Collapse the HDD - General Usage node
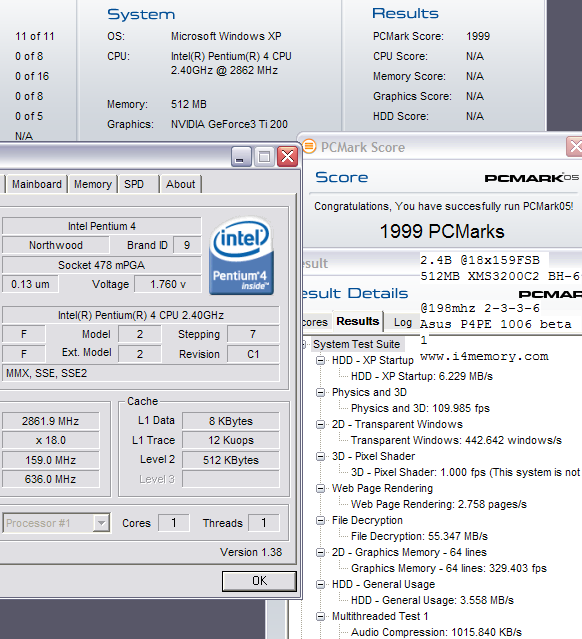The image size is (582, 639). click(x=321, y=584)
